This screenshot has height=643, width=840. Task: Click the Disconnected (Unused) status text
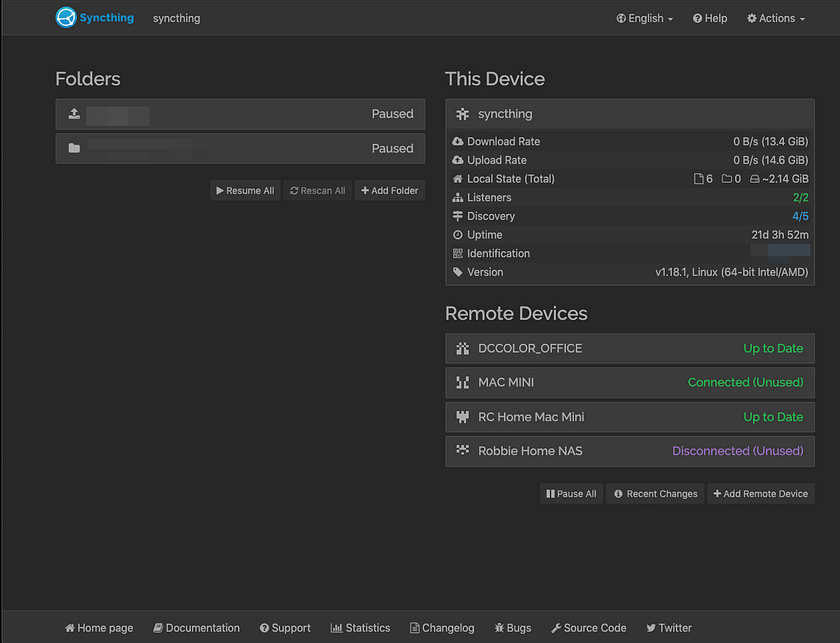[738, 451]
